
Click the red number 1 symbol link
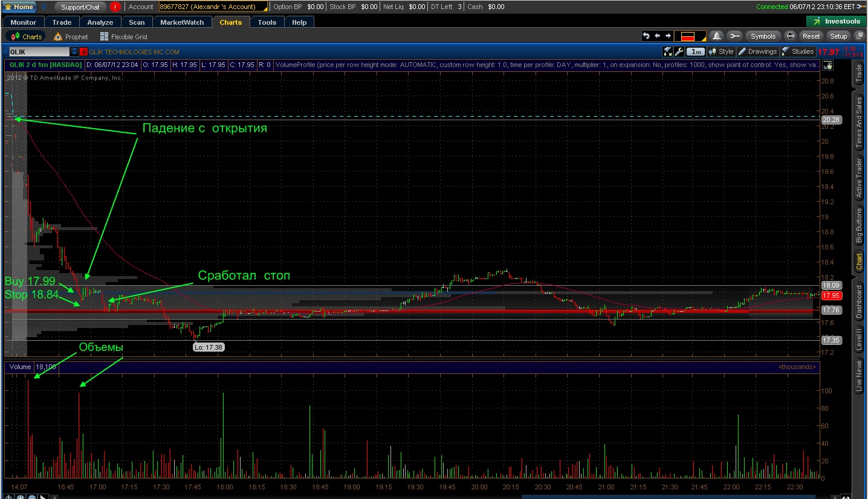83,52
